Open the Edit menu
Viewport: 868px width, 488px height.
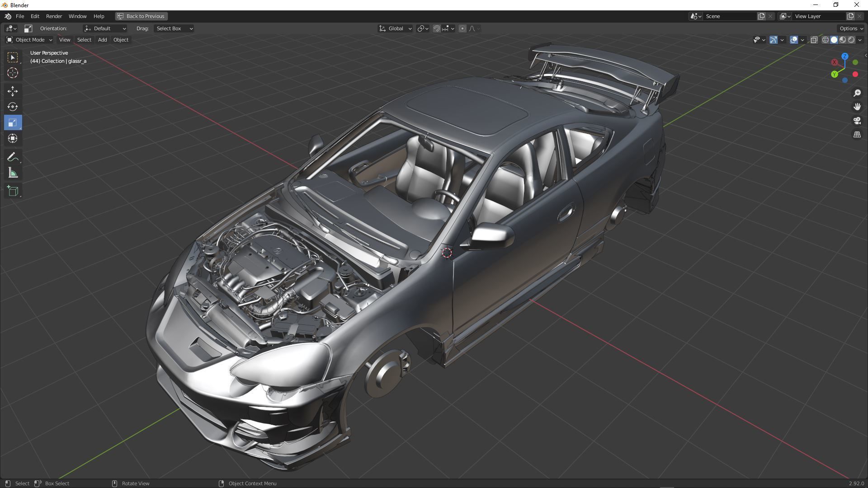[x=35, y=16]
